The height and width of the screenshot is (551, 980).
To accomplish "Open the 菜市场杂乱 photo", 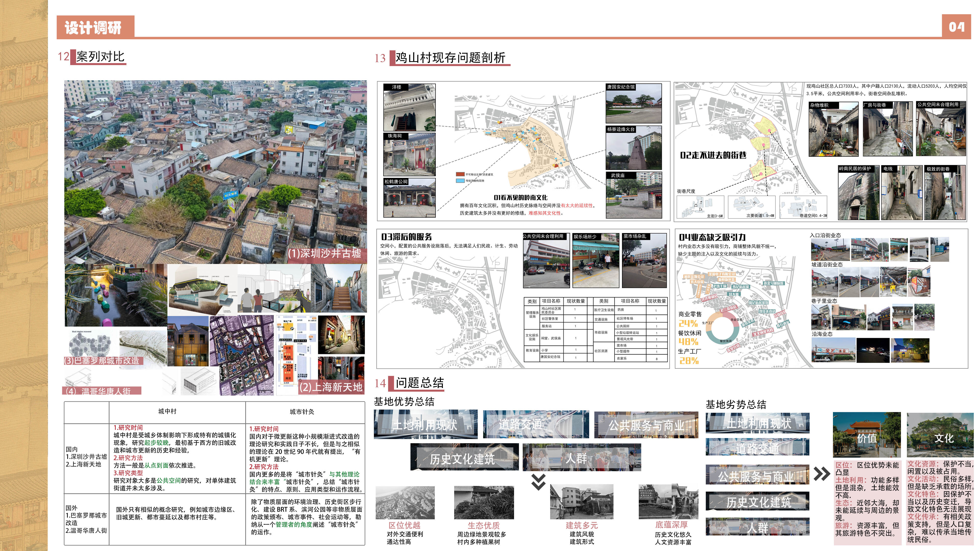I will point(644,261).
